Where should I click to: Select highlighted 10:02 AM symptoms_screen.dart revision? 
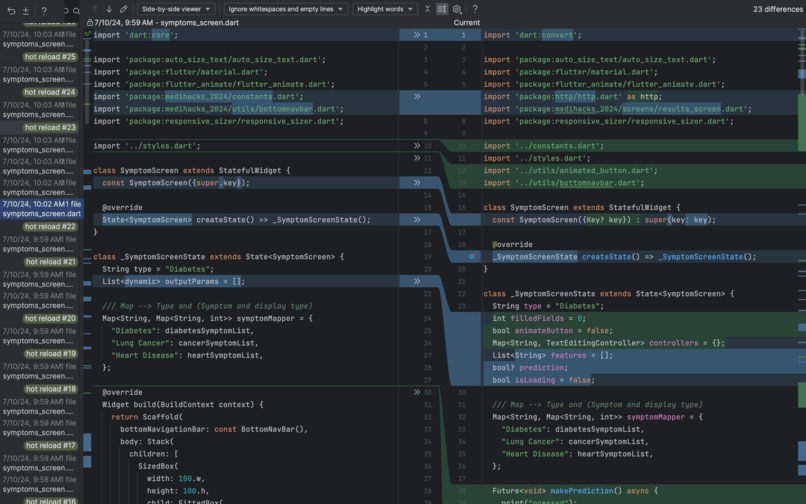(42, 209)
